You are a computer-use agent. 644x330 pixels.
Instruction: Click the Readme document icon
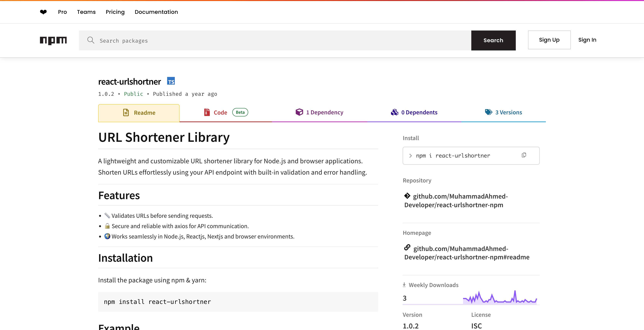point(126,112)
